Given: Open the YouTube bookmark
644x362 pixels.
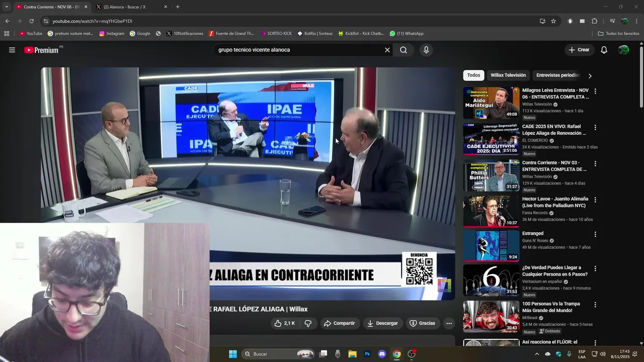Looking at the screenshot, I should [31, 34].
